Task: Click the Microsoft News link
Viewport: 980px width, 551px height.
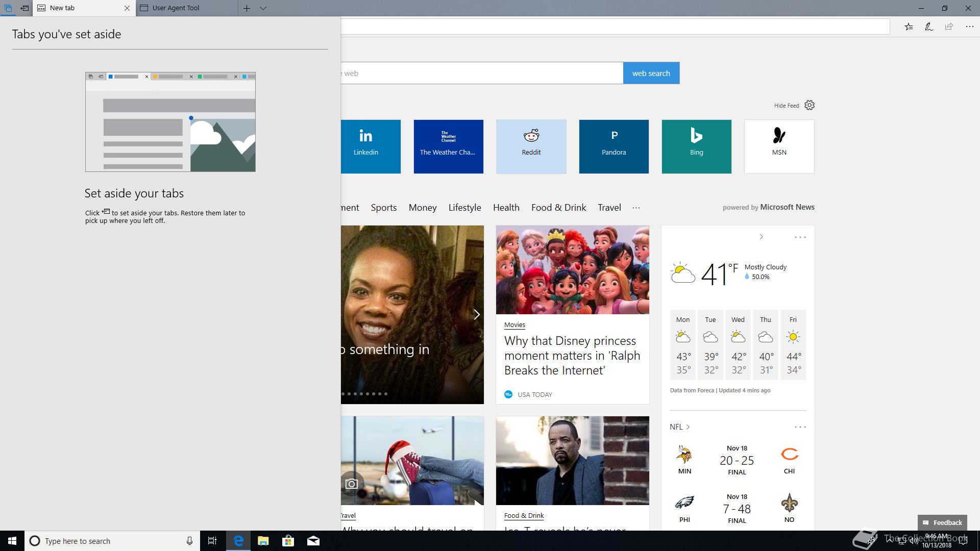Action: coord(787,207)
